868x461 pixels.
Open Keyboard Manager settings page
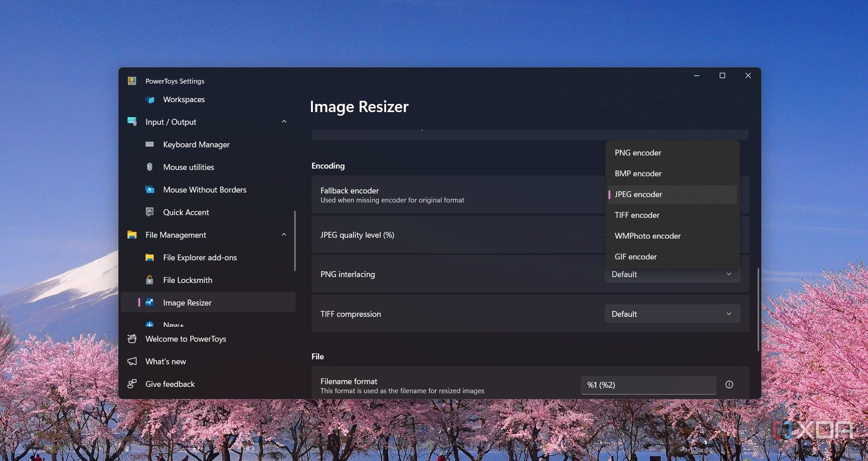[x=208, y=144]
